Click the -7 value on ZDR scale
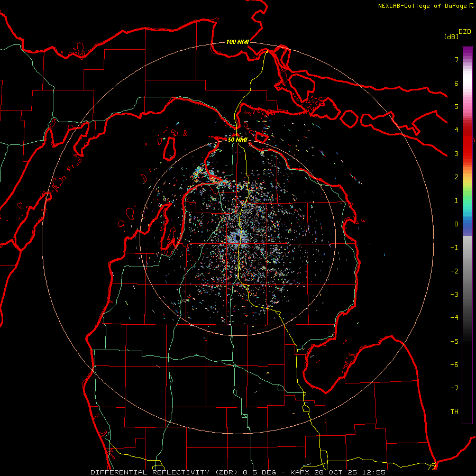The height and width of the screenshot is (476, 476). click(454, 388)
